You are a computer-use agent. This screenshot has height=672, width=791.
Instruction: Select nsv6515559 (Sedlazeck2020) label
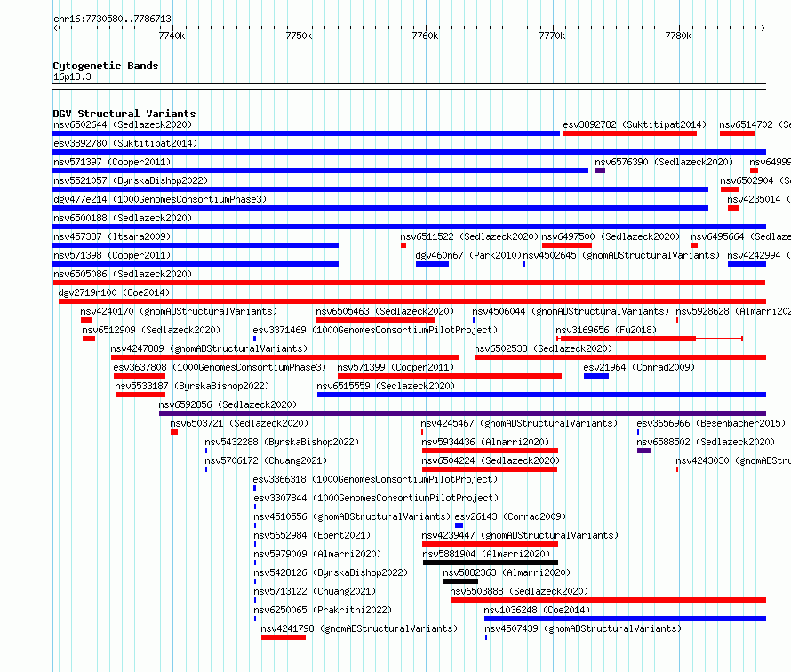386,386
